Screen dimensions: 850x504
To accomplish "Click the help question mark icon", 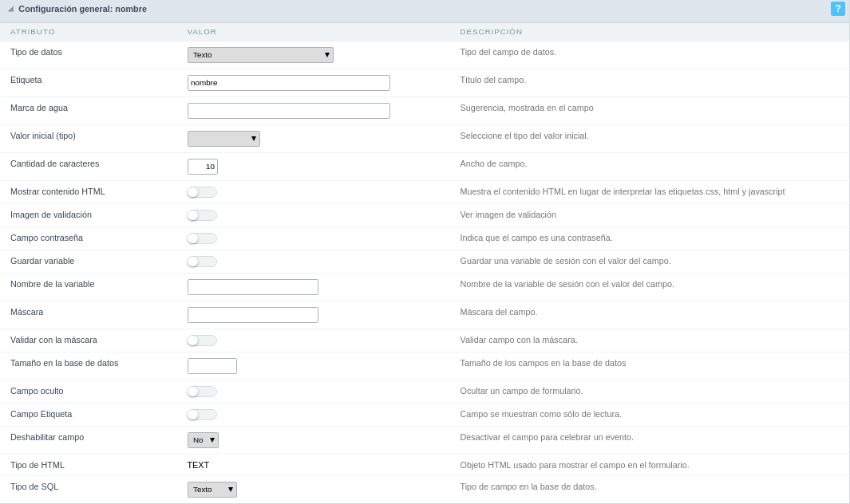I will click(837, 9).
